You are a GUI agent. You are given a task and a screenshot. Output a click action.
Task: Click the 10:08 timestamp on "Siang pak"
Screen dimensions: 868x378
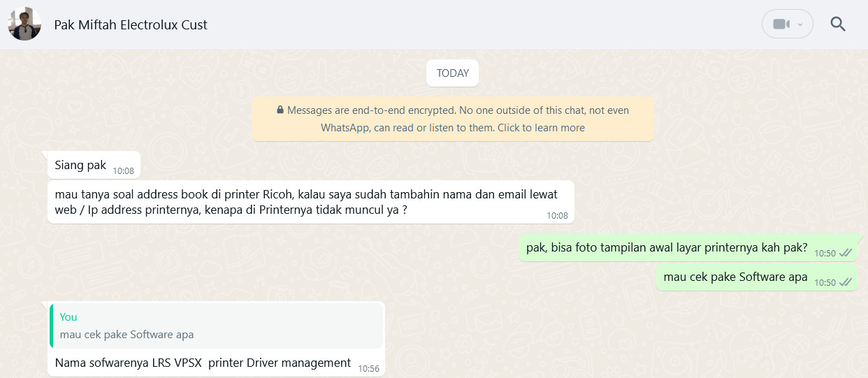point(123,170)
